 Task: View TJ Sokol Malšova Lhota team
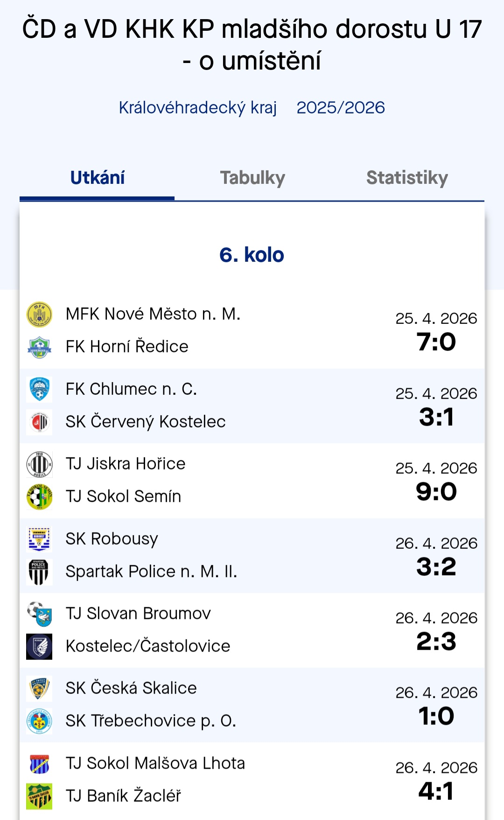tap(155, 763)
